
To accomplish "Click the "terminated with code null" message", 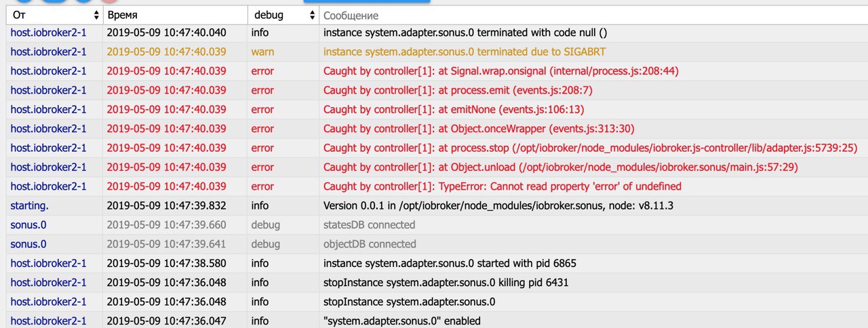I will click(465, 33).
